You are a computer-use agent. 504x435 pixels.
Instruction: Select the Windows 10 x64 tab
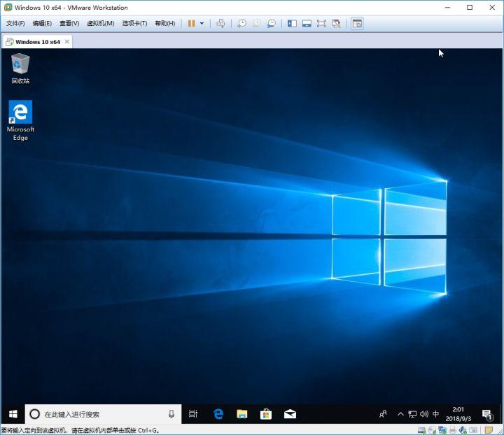point(37,42)
